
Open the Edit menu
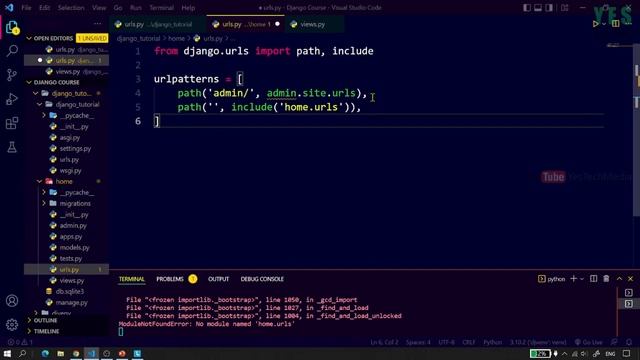[44, 8]
